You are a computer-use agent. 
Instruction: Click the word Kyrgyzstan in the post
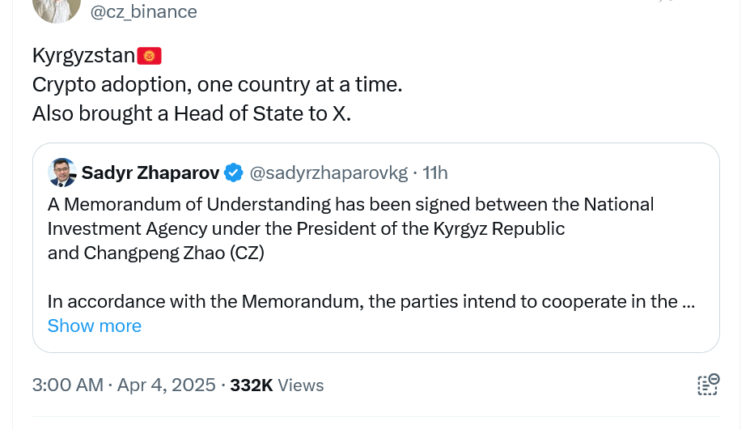[x=83, y=56]
